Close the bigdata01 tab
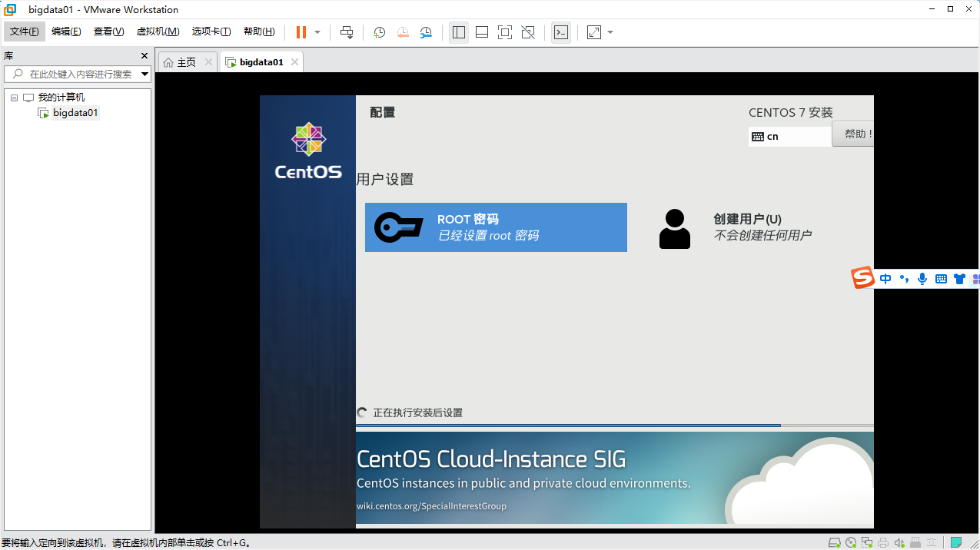This screenshot has height=550, width=980. 294,62
